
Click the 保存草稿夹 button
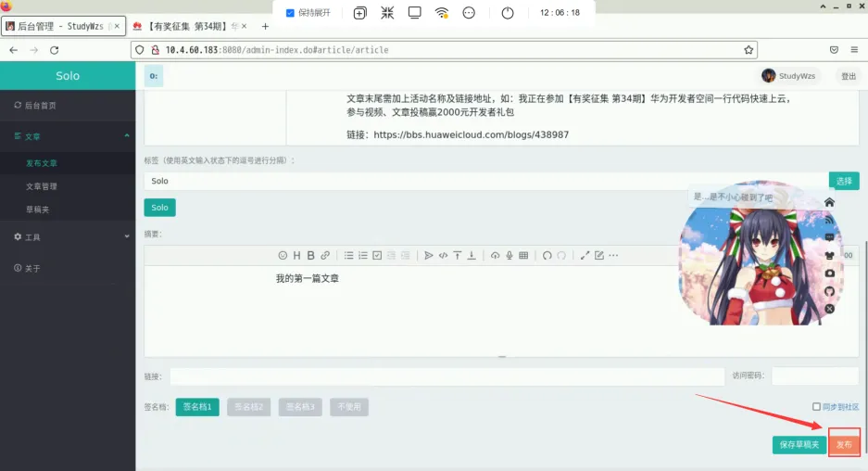click(x=799, y=444)
